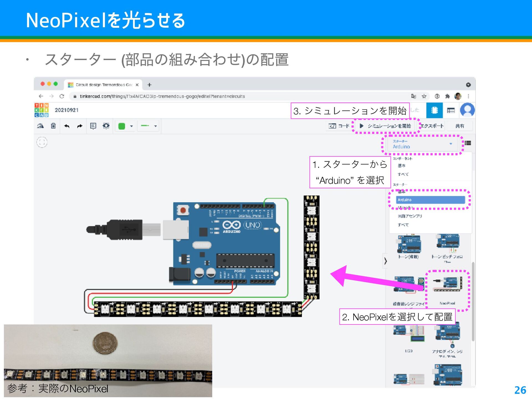
Task: Redo with the right curved arrow
Action: (x=80, y=126)
